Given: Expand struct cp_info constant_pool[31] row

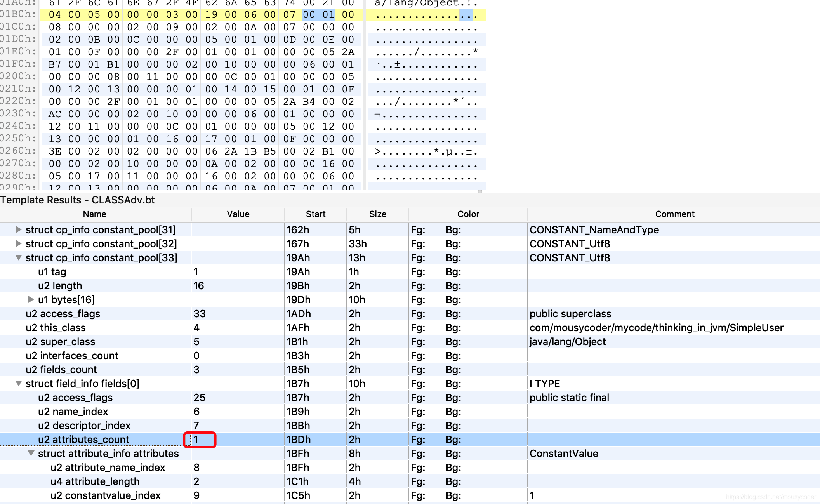Looking at the screenshot, I should (x=18, y=229).
